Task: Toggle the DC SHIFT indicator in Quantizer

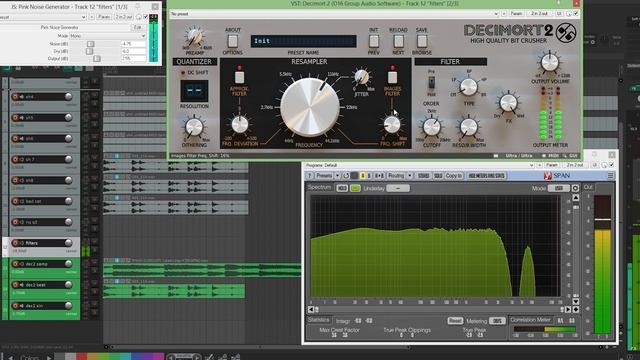Action: tap(183, 73)
